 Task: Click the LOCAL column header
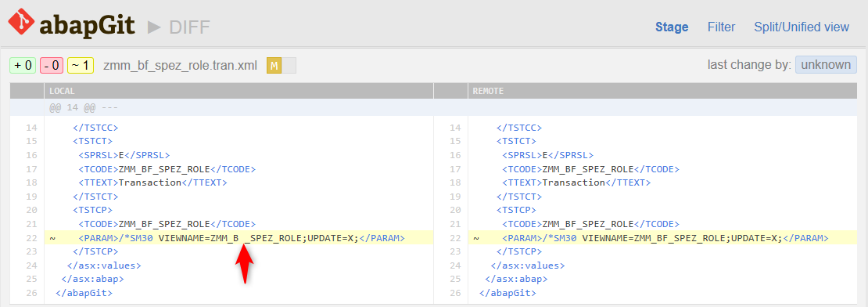coord(239,91)
